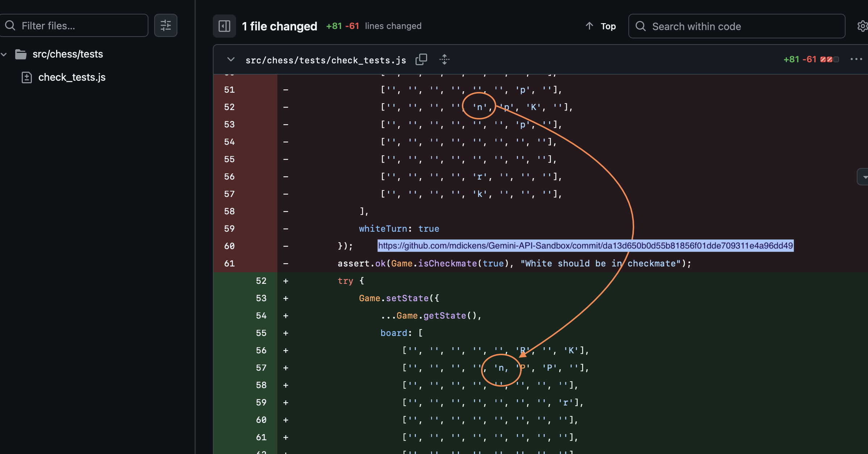Click the highlighted GitHub commit URL
The height and width of the screenshot is (454, 868).
point(585,246)
